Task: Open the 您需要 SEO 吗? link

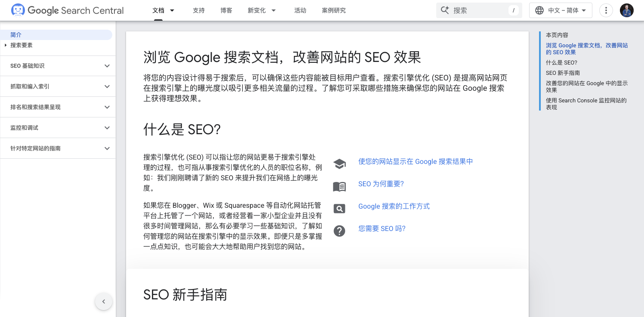Action: [382, 228]
